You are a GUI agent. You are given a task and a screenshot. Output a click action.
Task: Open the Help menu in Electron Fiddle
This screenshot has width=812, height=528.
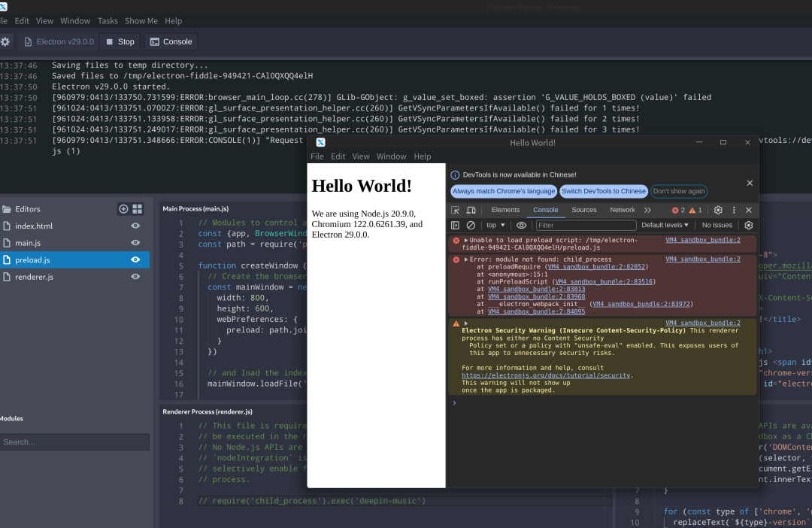pos(174,21)
